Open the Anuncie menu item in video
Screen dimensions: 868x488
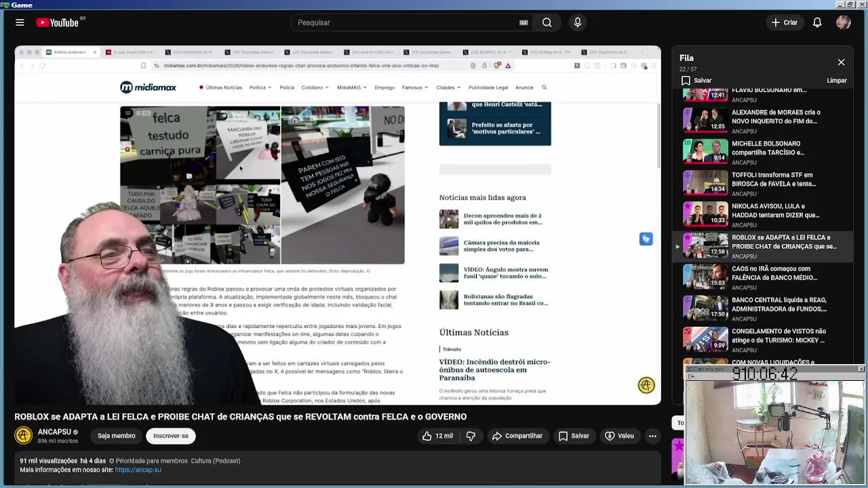[x=524, y=87]
